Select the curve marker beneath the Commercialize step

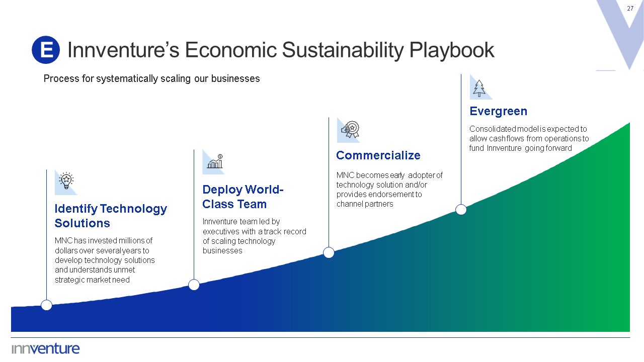tap(329, 252)
